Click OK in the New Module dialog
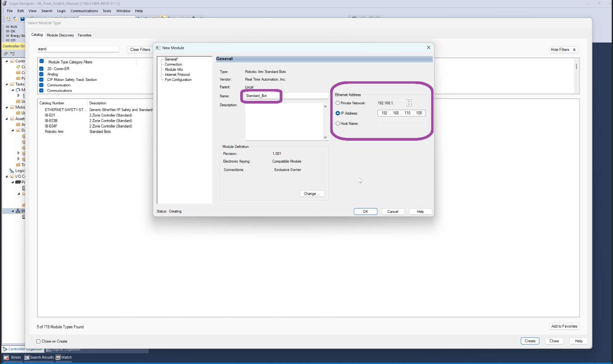 365,212
